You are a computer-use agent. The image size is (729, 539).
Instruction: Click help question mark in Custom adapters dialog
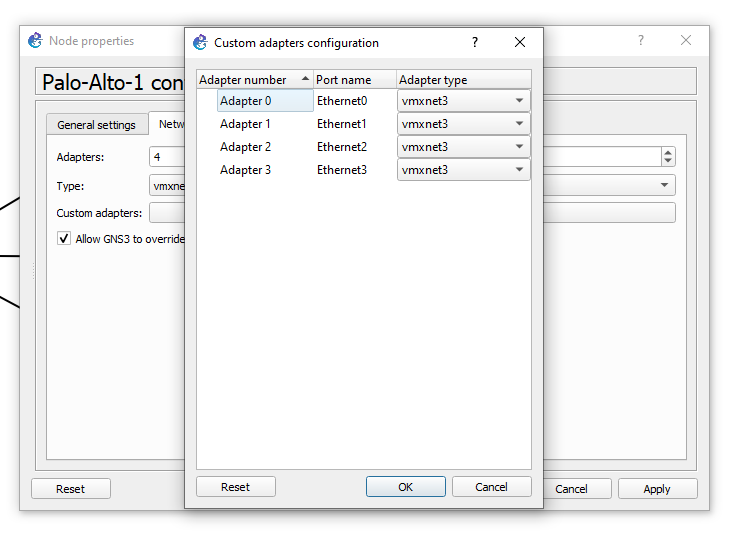[475, 42]
